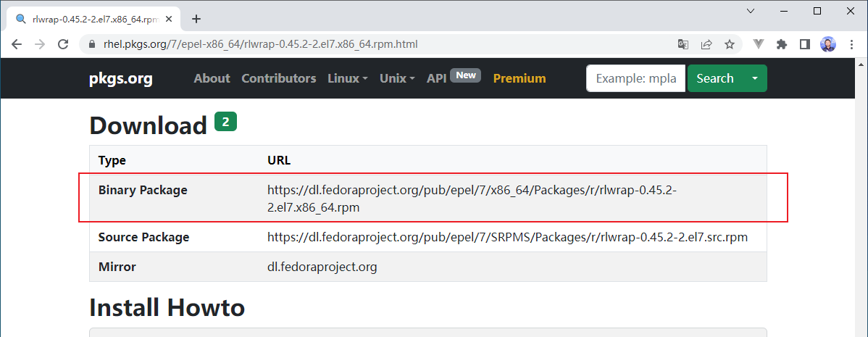Expand the tab search chevron
Screen dimensions: 868x337
(751, 11)
